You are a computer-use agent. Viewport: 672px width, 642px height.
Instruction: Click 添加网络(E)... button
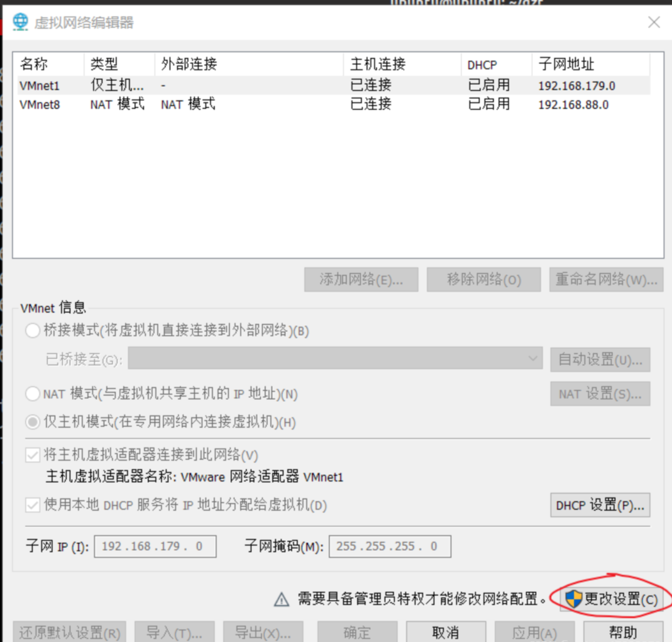361,279
